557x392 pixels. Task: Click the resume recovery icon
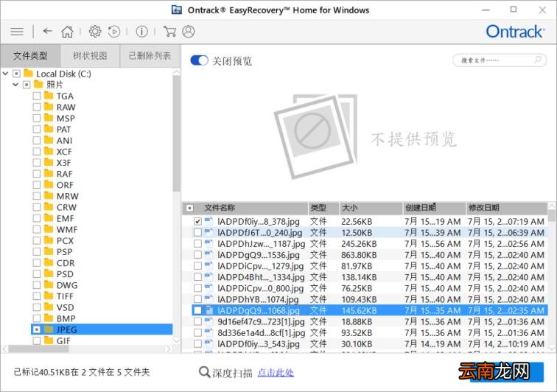pyautogui.click(x=114, y=32)
